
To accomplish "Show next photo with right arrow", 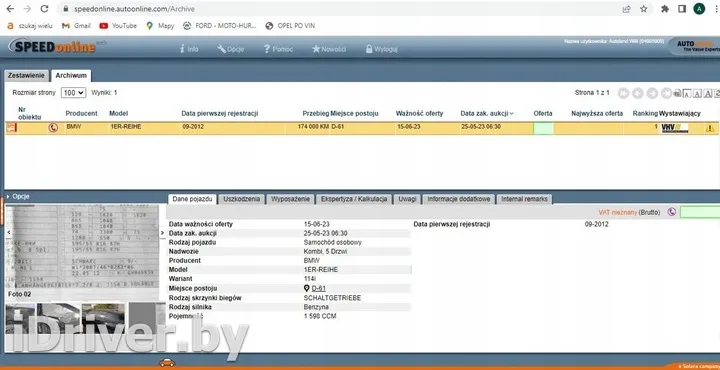I will 162,233.
